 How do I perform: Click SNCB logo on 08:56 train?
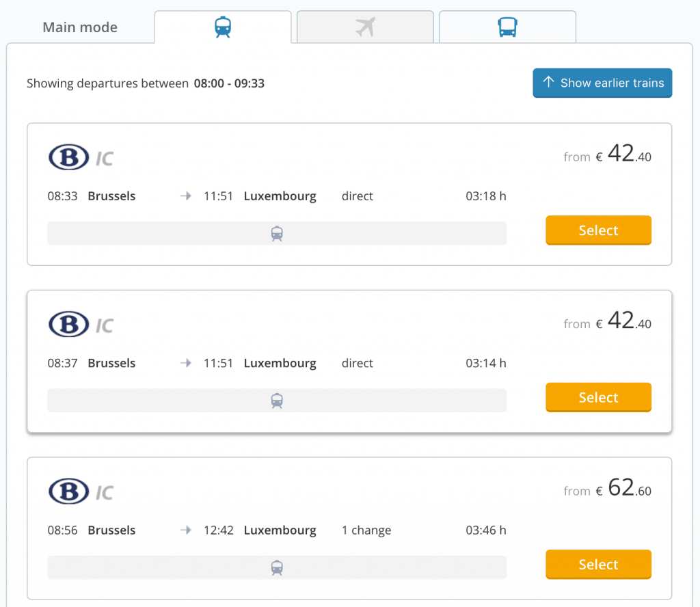pos(68,491)
